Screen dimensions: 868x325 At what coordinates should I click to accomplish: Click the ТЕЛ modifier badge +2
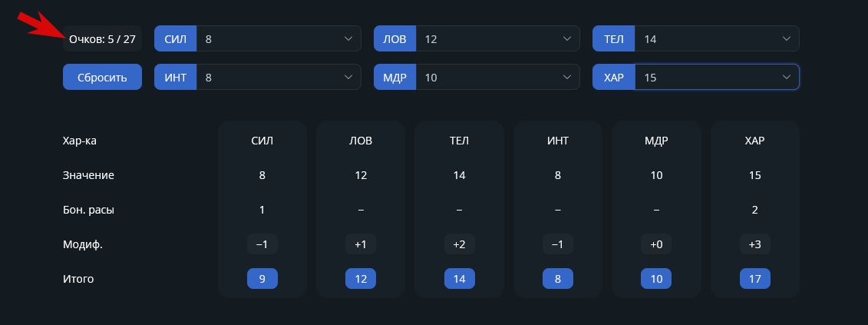point(460,244)
